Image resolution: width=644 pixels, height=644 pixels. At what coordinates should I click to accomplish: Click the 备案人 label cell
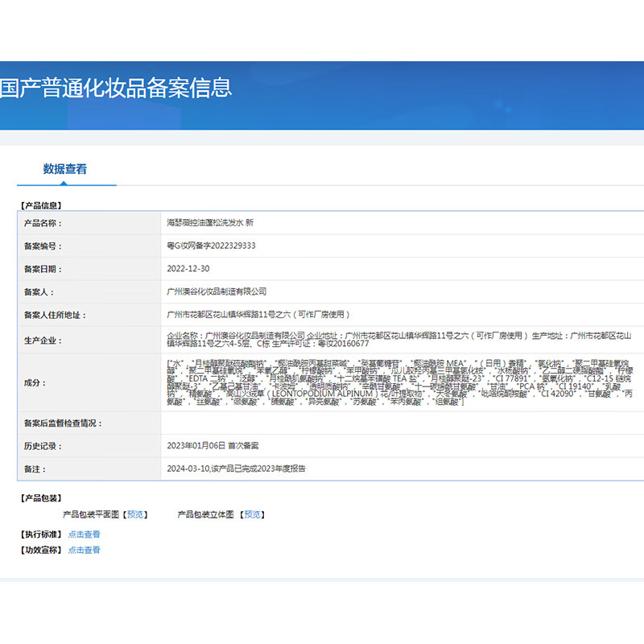90,292
